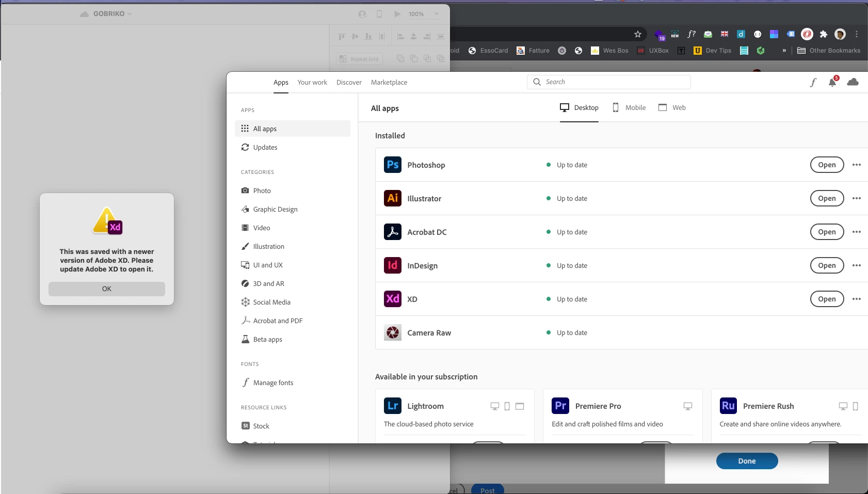Viewport: 868px width, 494px height.
Task: Click the XD play preview icon
Action: tap(397, 14)
